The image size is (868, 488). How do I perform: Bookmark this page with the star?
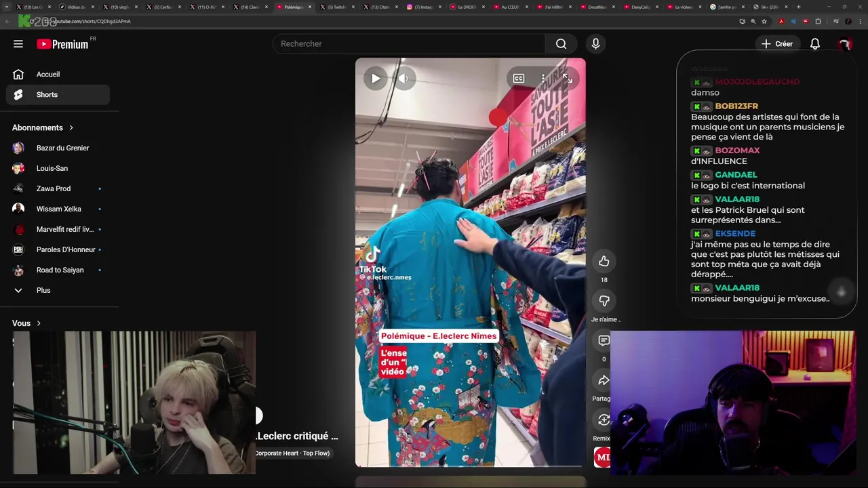click(x=764, y=22)
